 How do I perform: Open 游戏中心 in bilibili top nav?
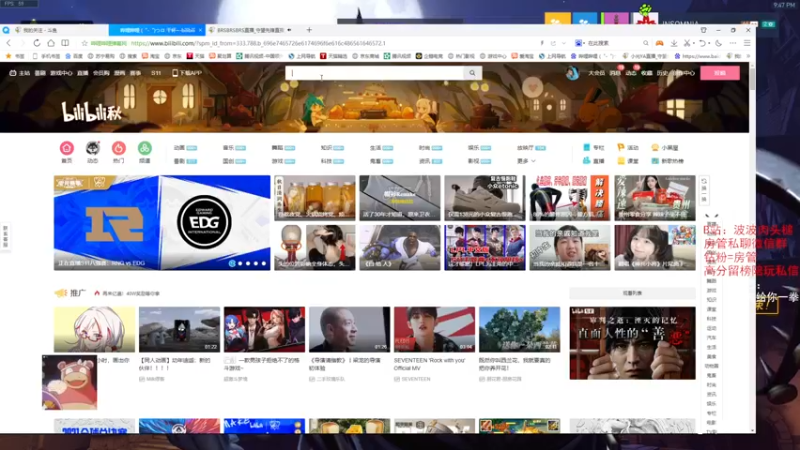[61, 73]
